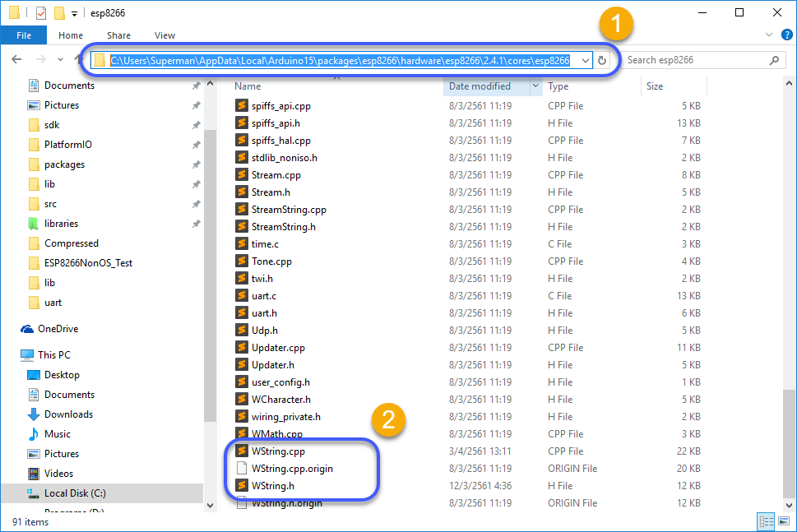797x532 pixels.
Task: Select This PC in navigation pane
Action: coord(54,354)
